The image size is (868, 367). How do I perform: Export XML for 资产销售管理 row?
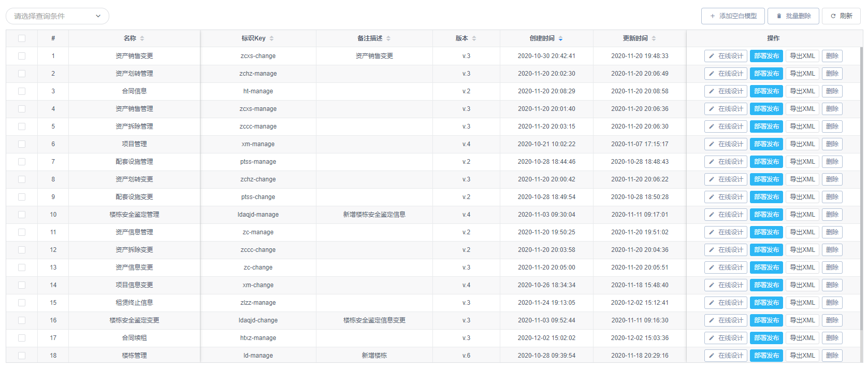[x=802, y=109]
